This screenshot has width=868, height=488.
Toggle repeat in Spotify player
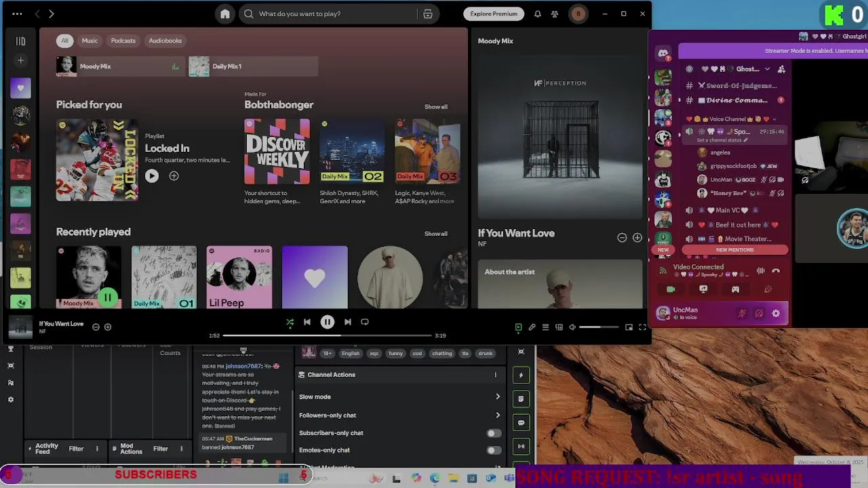click(x=365, y=322)
